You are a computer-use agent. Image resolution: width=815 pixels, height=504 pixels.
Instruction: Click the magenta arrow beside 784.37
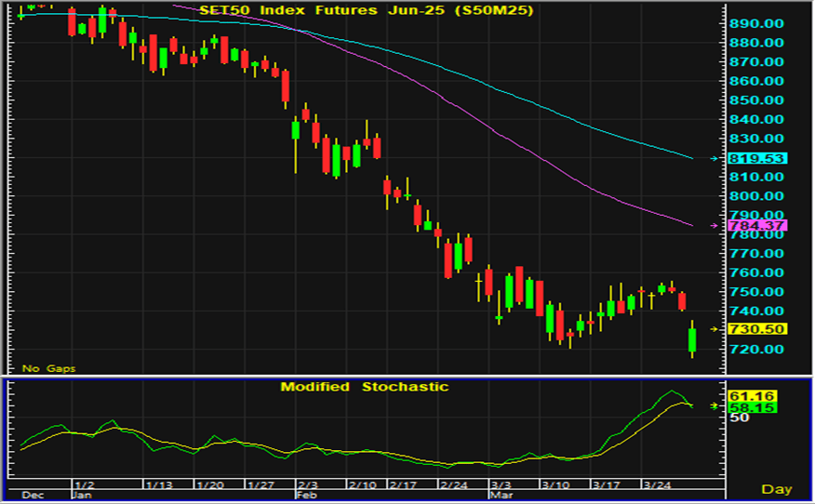[714, 225]
